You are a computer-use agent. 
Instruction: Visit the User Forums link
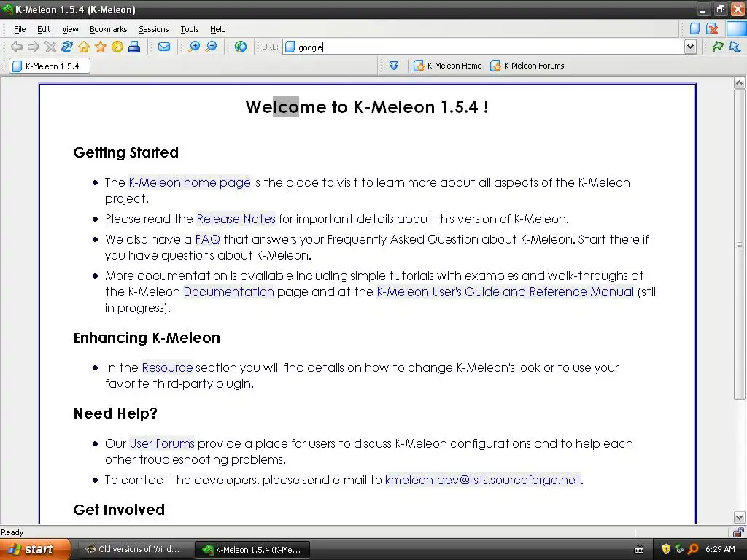162,443
